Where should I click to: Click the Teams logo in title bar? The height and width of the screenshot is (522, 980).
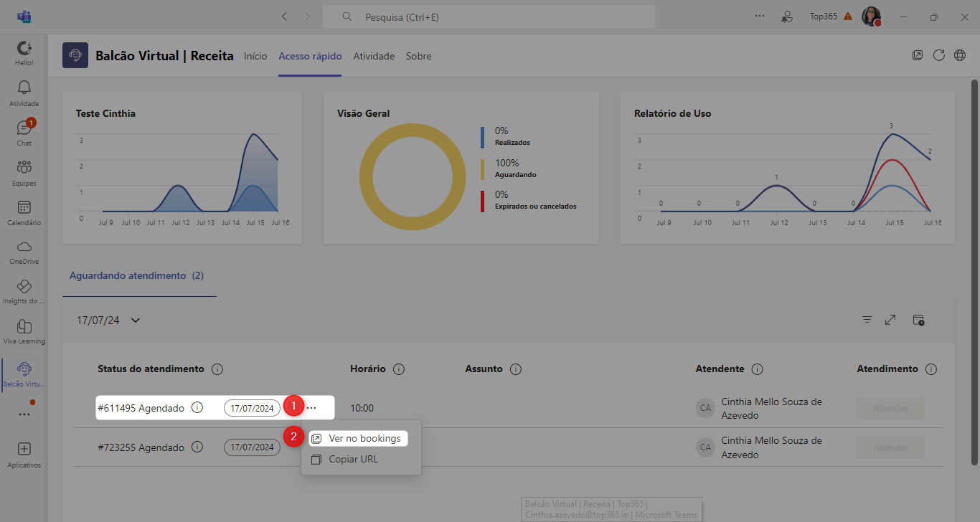point(24,16)
